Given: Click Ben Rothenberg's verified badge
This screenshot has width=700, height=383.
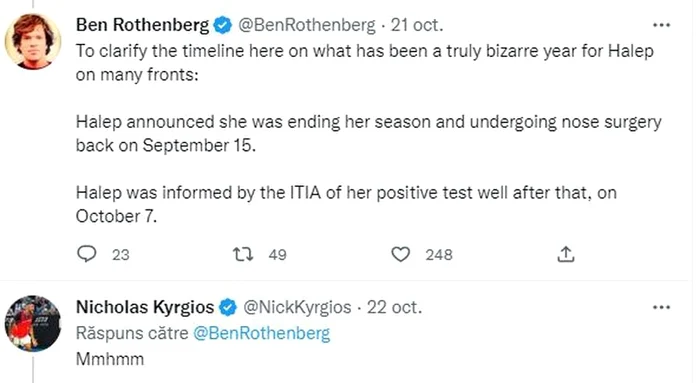Looking at the screenshot, I should pyautogui.click(x=222, y=25).
